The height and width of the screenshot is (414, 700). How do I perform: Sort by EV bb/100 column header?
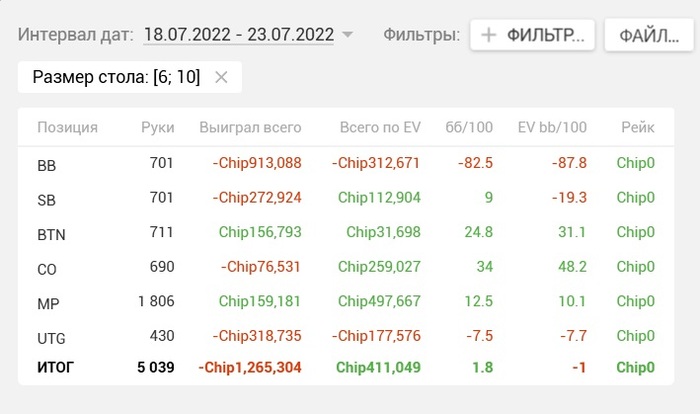point(552,128)
